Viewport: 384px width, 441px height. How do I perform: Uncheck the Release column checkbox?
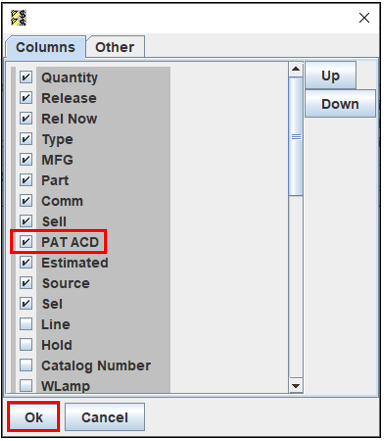[x=26, y=98]
